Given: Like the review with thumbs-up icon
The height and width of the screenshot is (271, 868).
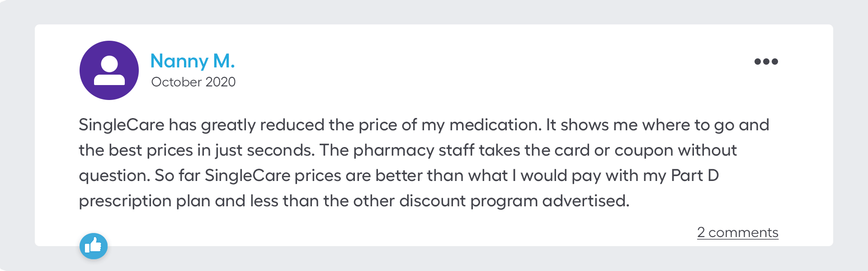Looking at the screenshot, I should click(94, 246).
